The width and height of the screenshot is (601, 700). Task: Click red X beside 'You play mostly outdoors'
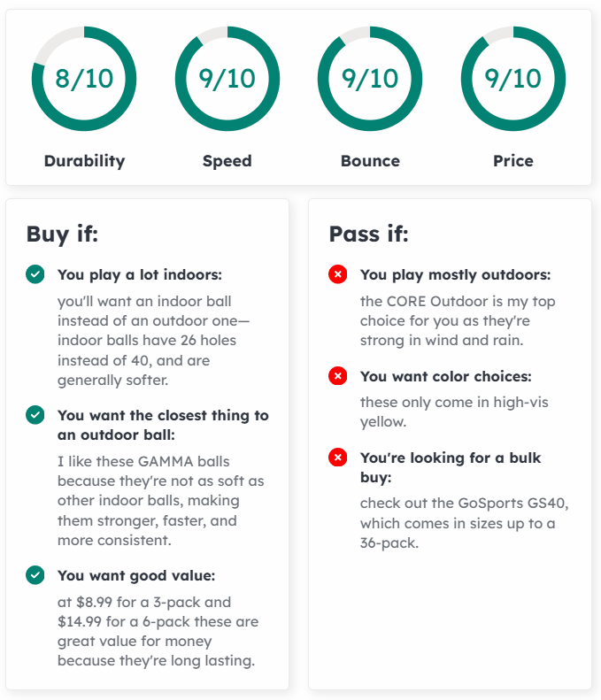[338, 274]
